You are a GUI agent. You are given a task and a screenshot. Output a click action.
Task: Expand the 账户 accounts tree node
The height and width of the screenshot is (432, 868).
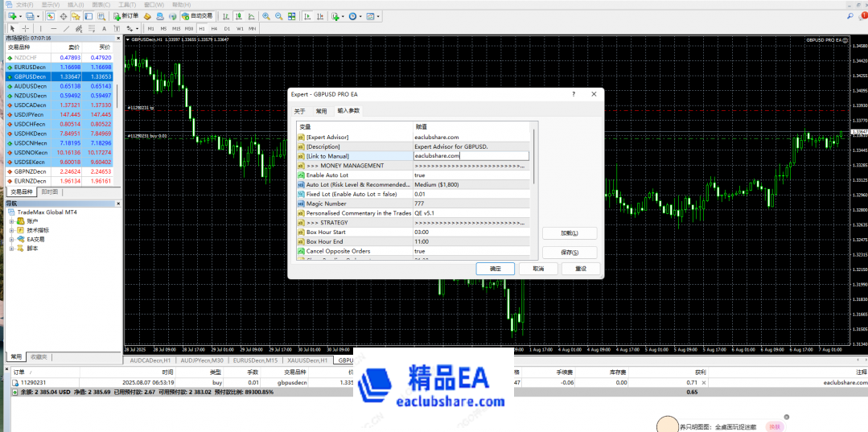coord(11,220)
